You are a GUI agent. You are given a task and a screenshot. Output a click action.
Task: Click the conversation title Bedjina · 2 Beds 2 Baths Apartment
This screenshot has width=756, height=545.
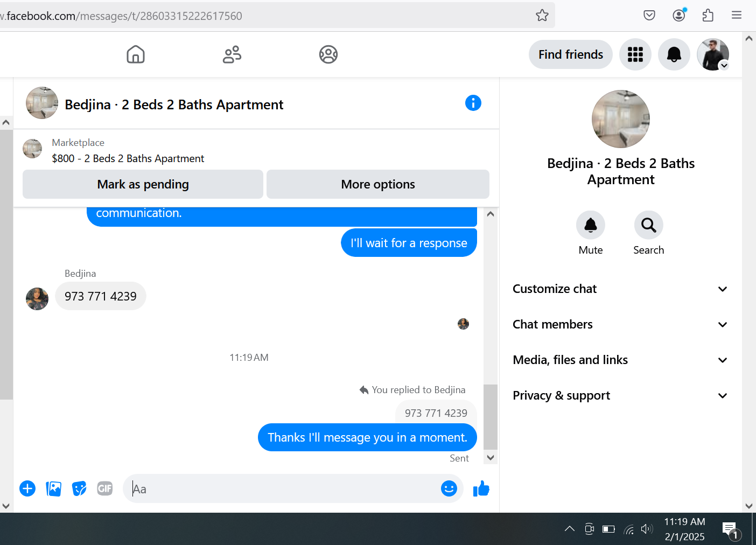coord(174,104)
